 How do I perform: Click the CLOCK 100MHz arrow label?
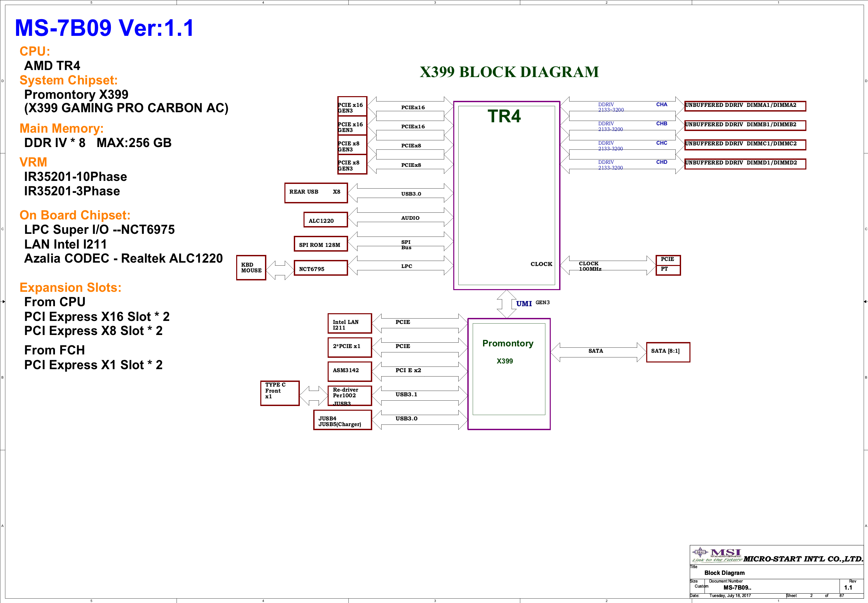(x=590, y=266)
